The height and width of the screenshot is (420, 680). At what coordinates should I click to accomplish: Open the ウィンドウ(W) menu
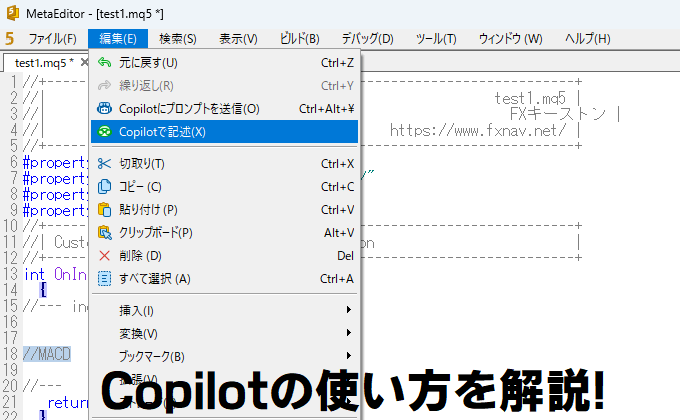click(510, 39)
